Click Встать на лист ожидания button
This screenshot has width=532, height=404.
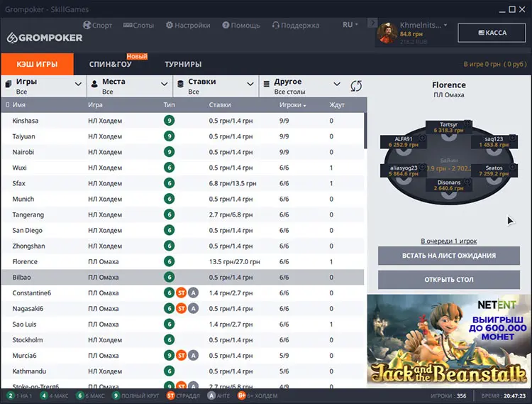(449, 256)
